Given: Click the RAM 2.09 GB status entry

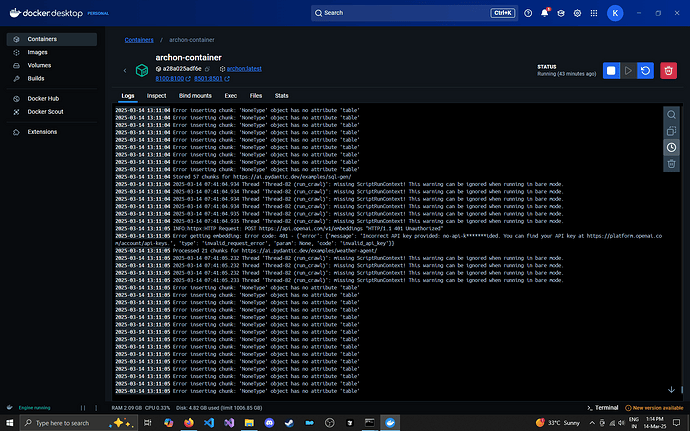Looking at the screenshot, I should [x=127, y=408].
